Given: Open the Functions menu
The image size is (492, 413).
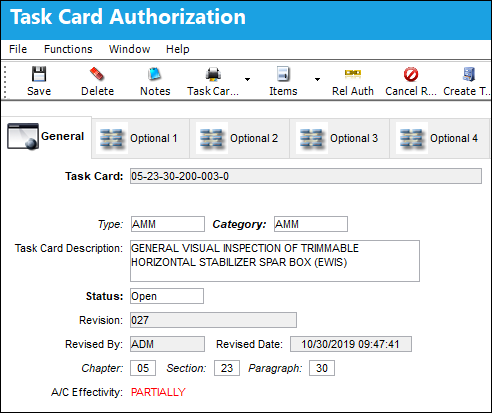Looking at the screenshot, I should (68, 49).
